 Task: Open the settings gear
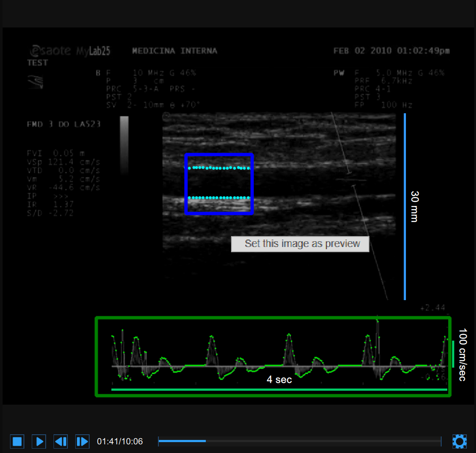click(x=459, y=441)
